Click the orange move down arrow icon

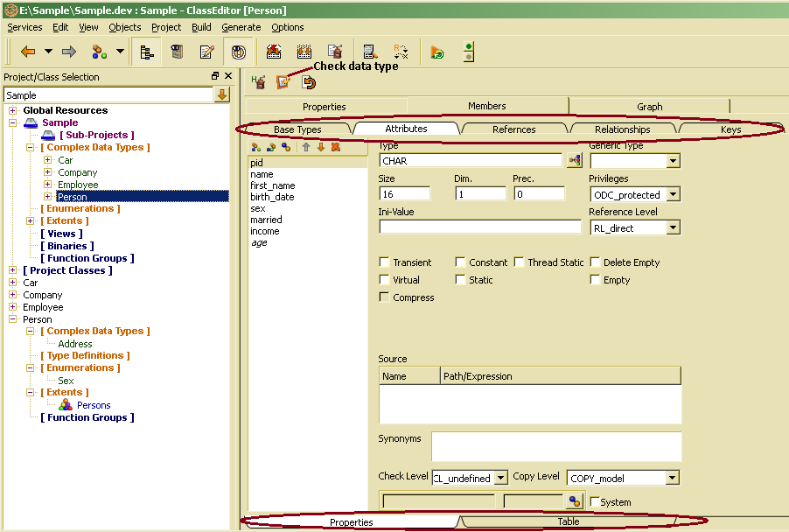pos(321,147)
